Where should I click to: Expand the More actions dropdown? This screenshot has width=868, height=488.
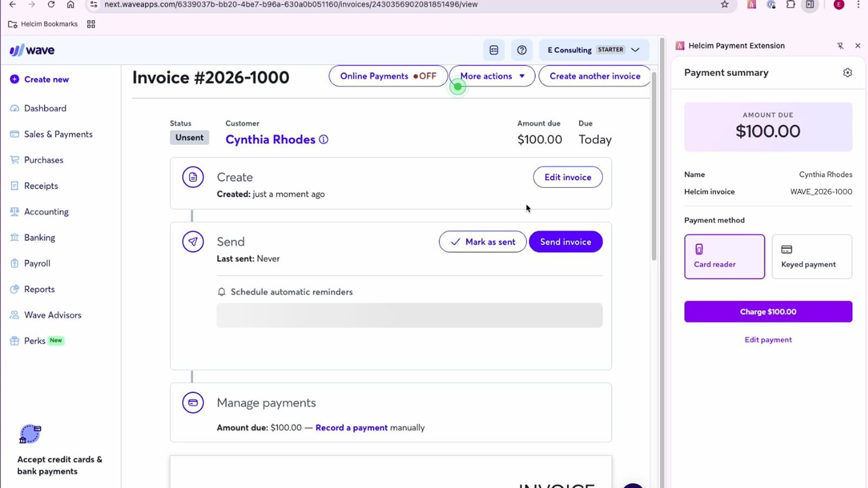tap(492, 76)
